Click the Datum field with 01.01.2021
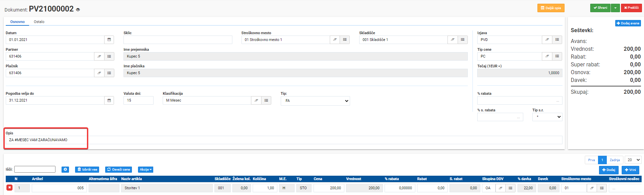Image resolution: width=644 pixels, height=195 pixels. click(x=55, y=40)
